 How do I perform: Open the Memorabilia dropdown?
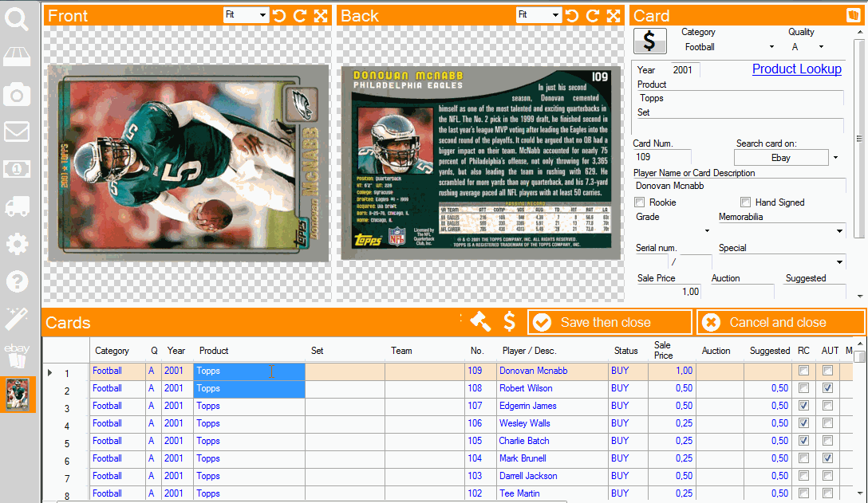tap(839, 230)
